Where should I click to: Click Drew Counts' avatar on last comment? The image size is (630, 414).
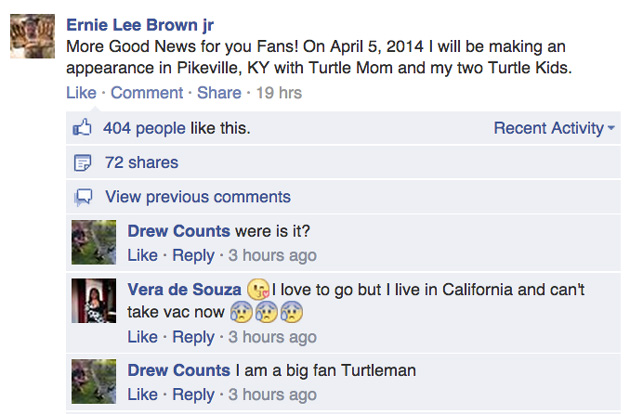click(x=95, y=381)
